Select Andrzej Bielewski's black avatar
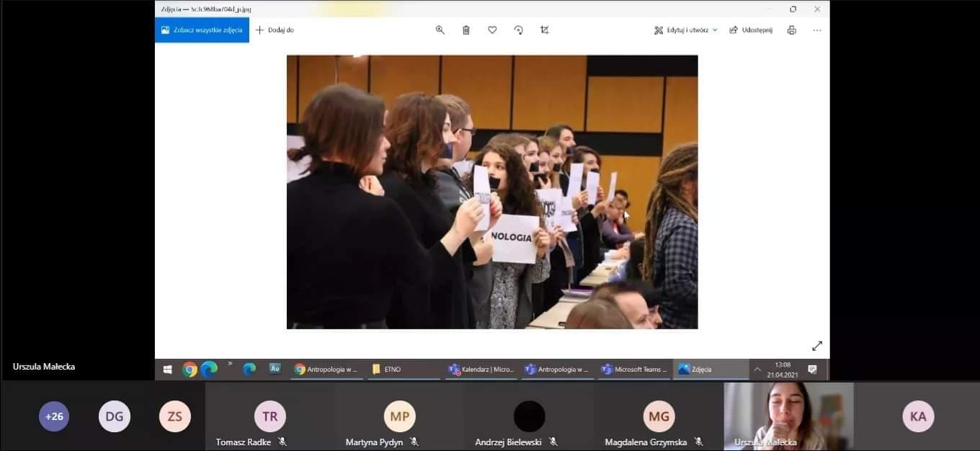 tap(530, 416)
